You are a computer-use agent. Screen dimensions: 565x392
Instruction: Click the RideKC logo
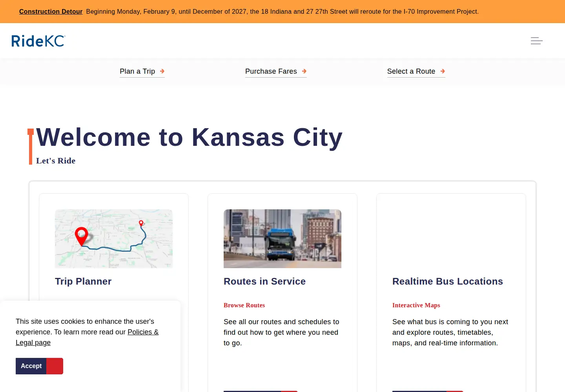[38, 41]
